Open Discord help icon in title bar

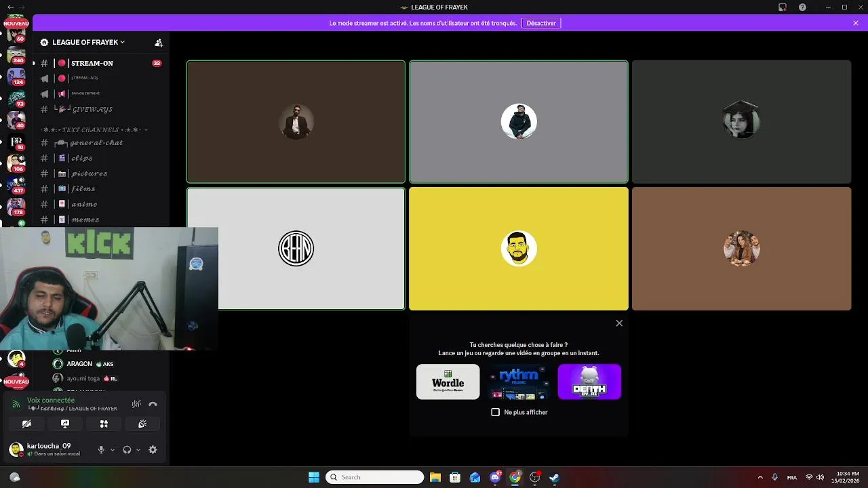(803, 7)
